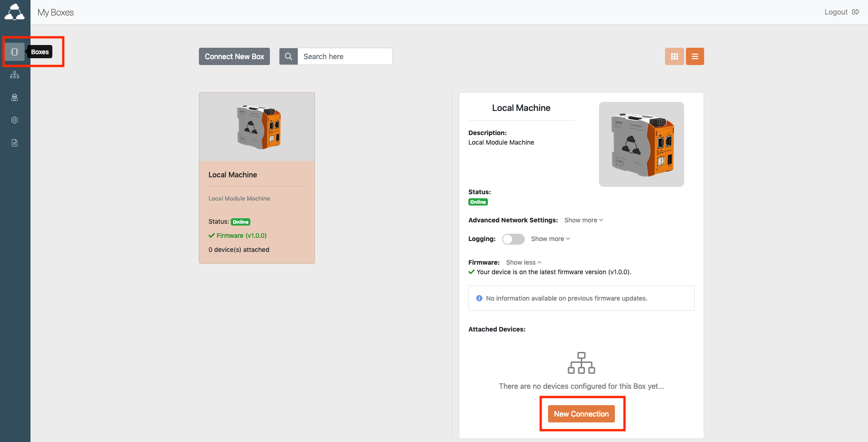868x442 pixels.
Task: Click the logout arrow icon
Action: (x=856, y=12)
